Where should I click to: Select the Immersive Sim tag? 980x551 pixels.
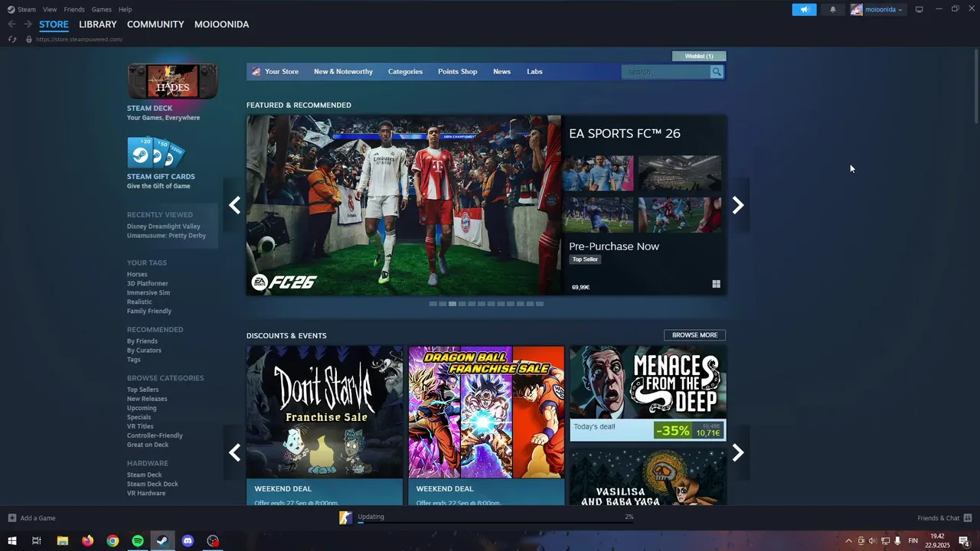pos(149,293)
